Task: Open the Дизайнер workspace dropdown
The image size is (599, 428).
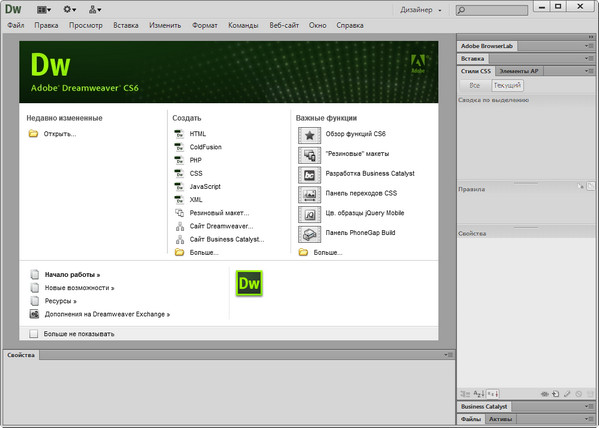Action: click(421, 10)
